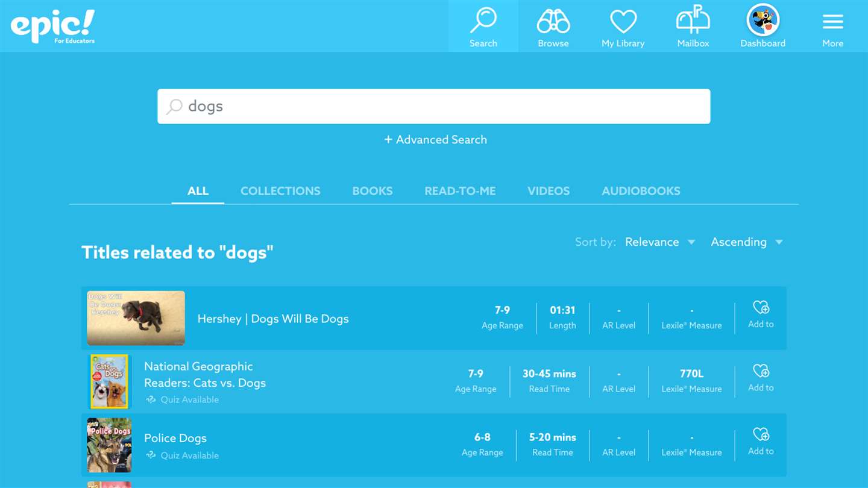Click the 01:31 Length value
Screen dimensions: 868x488
562,310
